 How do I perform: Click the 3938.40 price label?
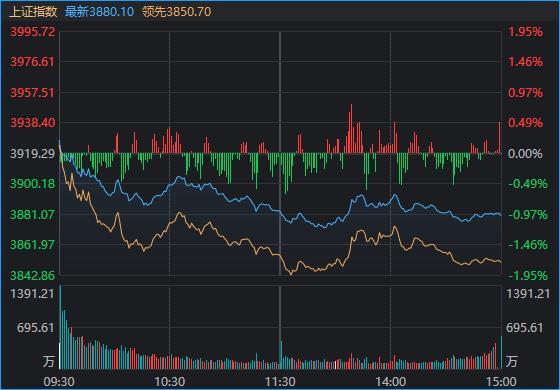coord(33,123)
